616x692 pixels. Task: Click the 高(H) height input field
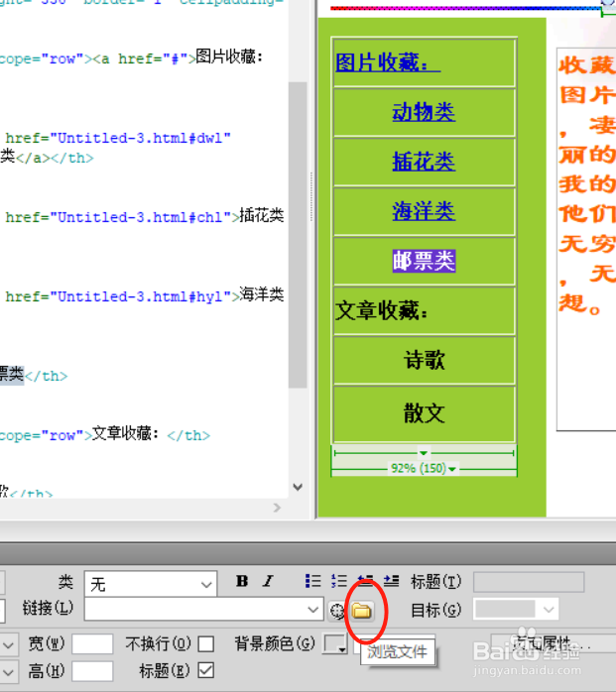tap(92, 672)
